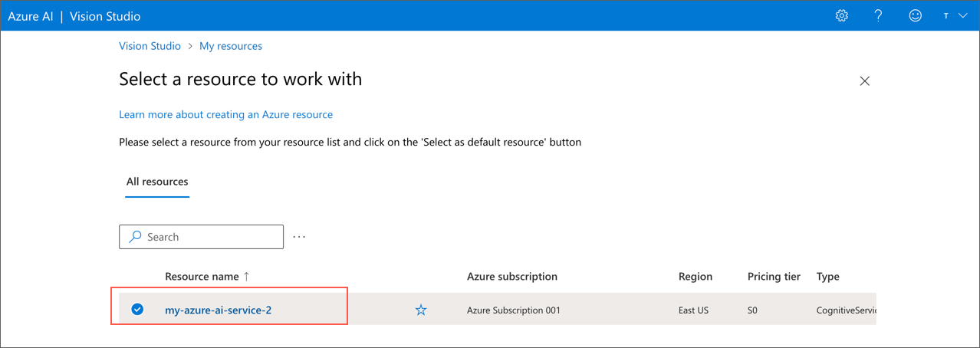Click Vision Studio in the header bar
This screenshot has height=348, width=980.
[105, 16]
